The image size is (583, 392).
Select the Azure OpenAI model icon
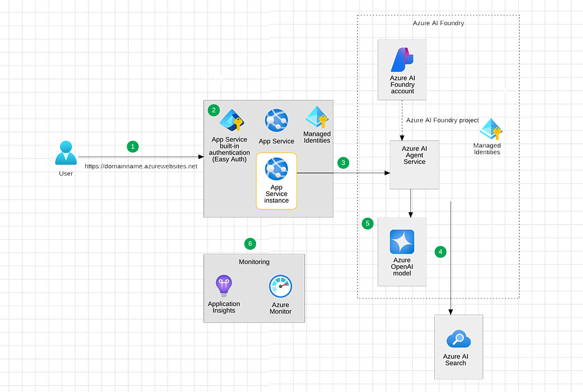402,242
